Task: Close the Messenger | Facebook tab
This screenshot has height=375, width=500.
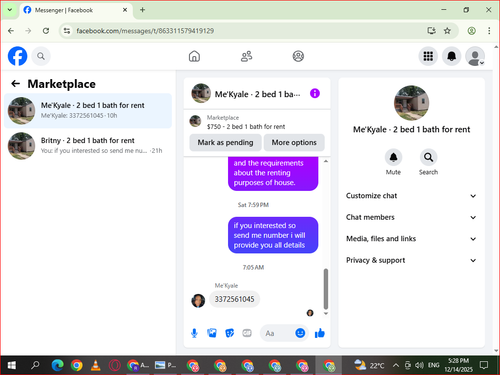Action: point(125,10)
